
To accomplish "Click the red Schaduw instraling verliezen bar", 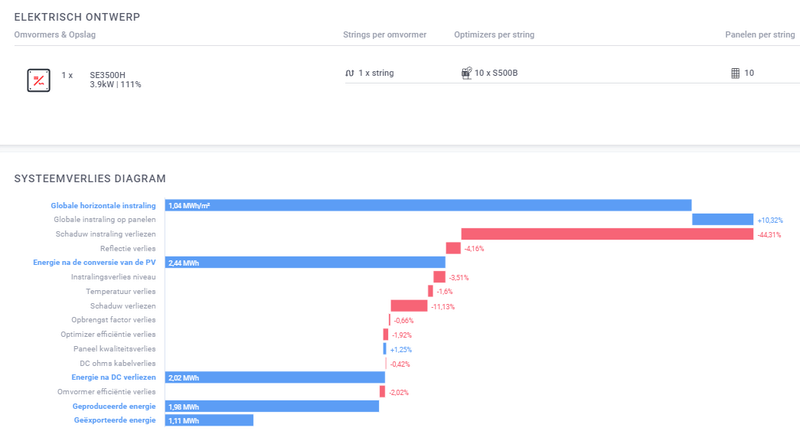I will tap(607, 234).
